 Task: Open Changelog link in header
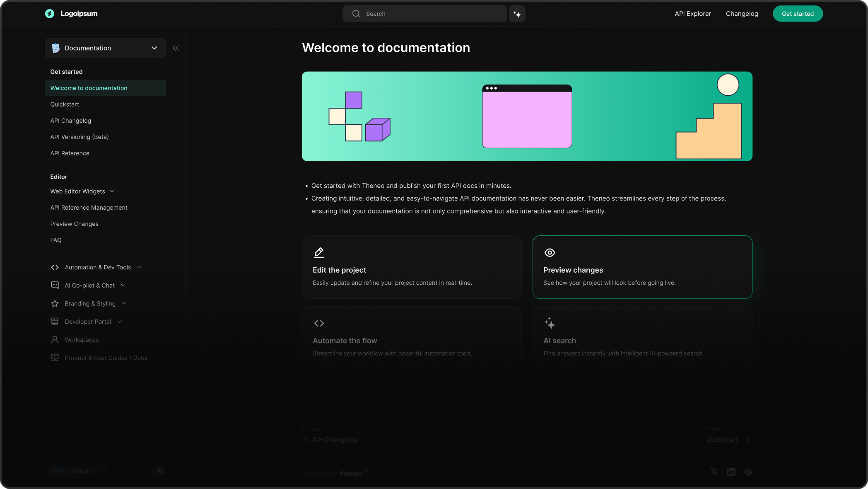(742, 14)
